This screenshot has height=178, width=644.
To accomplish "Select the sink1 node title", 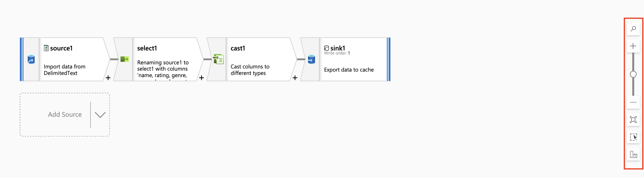I will pos(338,48).
